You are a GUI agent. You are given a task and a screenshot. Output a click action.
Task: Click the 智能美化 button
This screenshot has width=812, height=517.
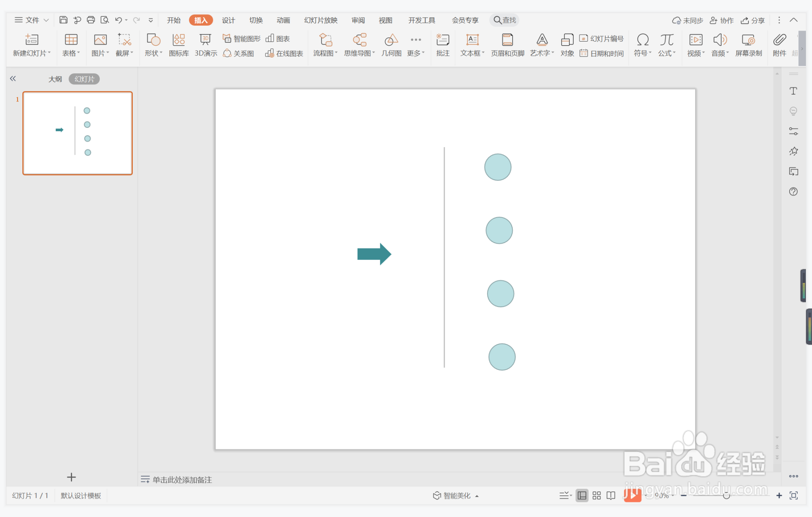pos(456,495)
